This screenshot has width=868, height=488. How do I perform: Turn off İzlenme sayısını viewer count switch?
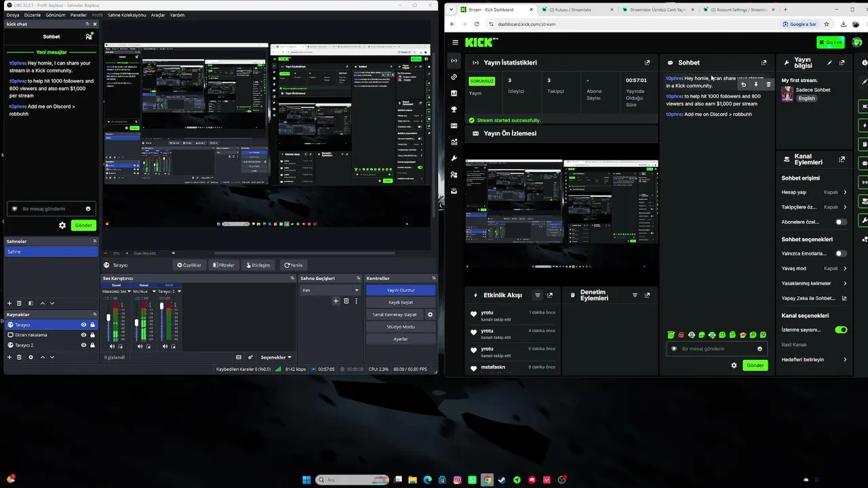(841, 330)
